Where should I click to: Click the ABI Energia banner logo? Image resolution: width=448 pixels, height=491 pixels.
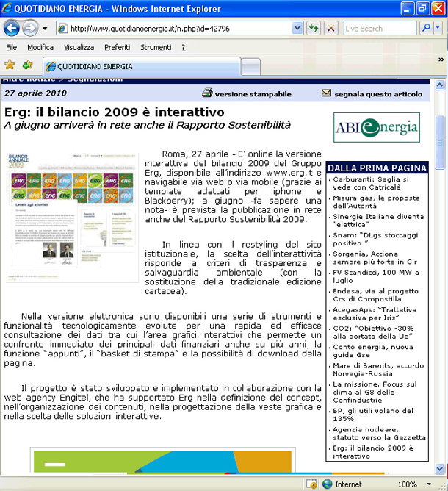tap(376, 127)
